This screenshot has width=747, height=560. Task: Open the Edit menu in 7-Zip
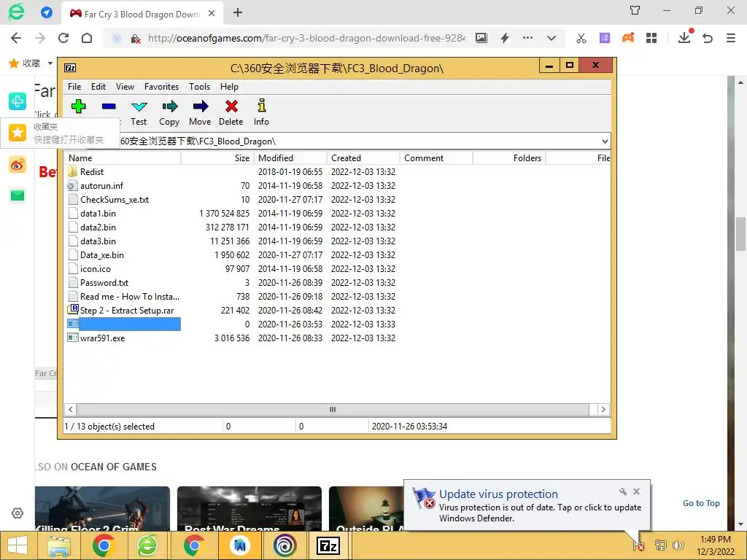(98, 87)
